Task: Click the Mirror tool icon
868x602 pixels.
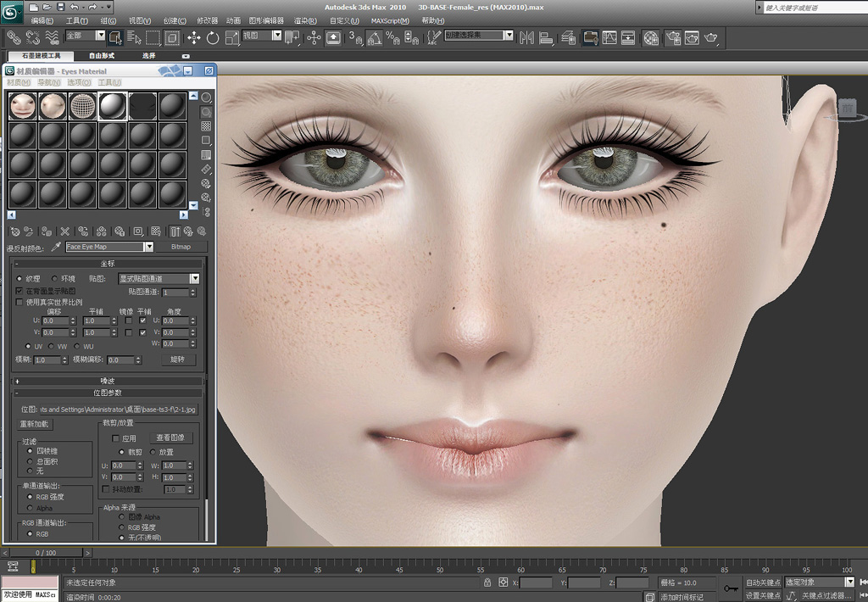Action: click(x=526, y=37)
